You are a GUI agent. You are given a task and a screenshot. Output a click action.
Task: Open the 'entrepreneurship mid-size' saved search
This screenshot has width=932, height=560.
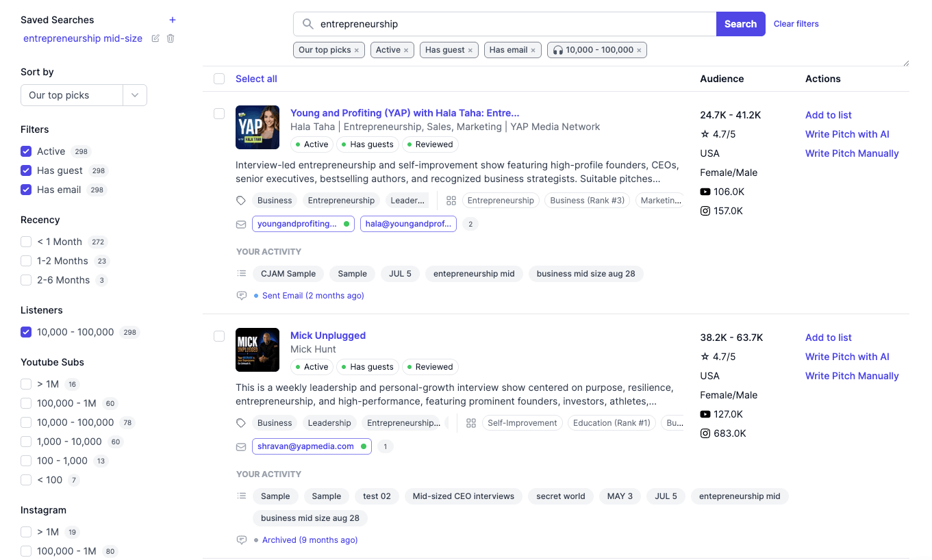[x=83, y=38]
